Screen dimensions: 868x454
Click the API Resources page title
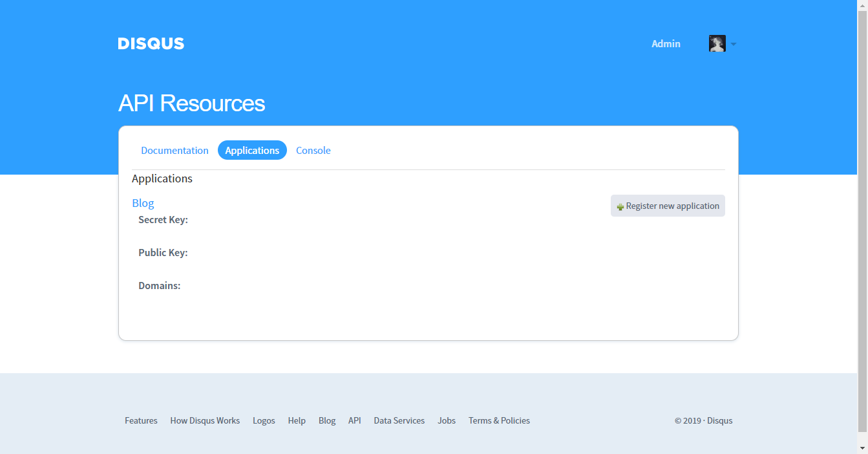[x=191, y=103]
